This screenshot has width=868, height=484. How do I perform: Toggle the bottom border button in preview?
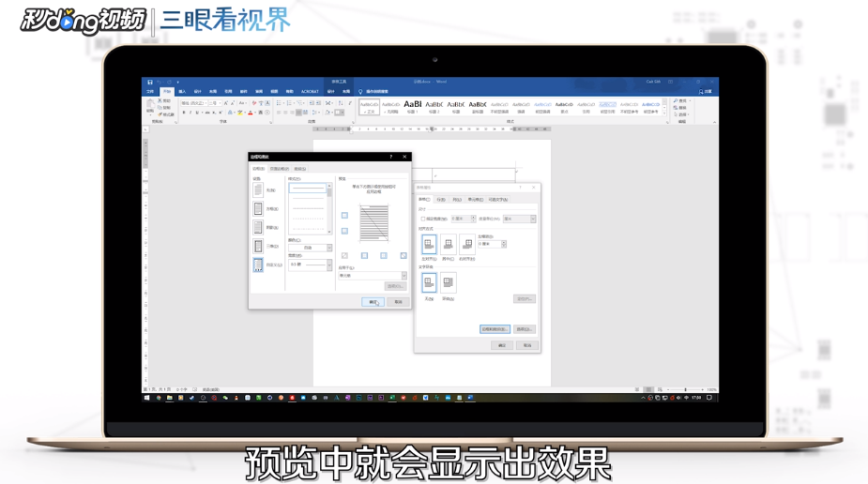(x=344, y=231)
